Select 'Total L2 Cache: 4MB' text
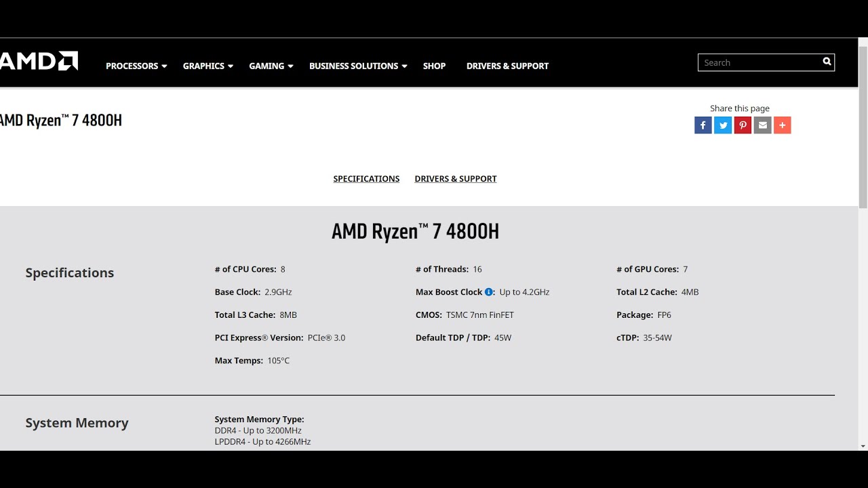The height and width of the screenshot is (488, 868). tap(658, 292)
